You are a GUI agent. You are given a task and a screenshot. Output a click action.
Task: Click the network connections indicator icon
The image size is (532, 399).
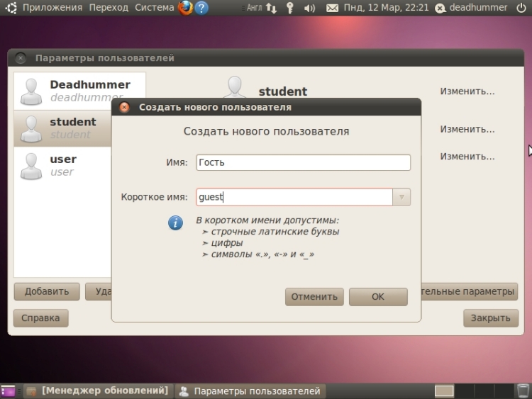pyautogui.click(x=271, y=8)
